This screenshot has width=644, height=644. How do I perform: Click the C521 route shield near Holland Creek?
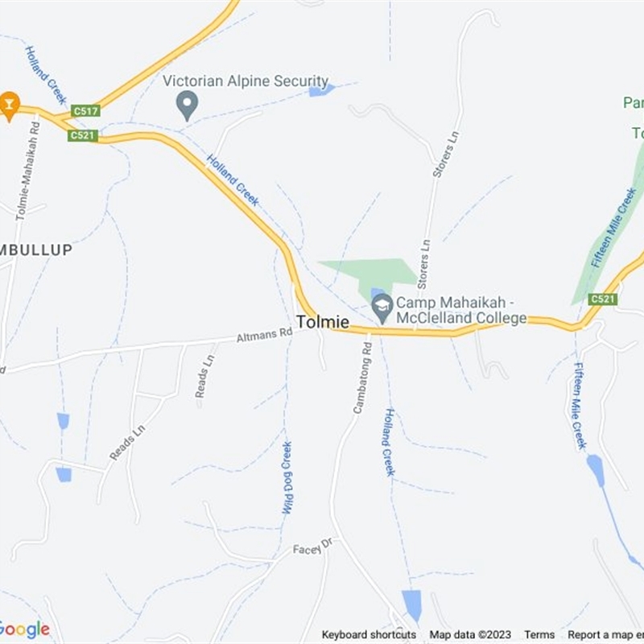(83, 135)
